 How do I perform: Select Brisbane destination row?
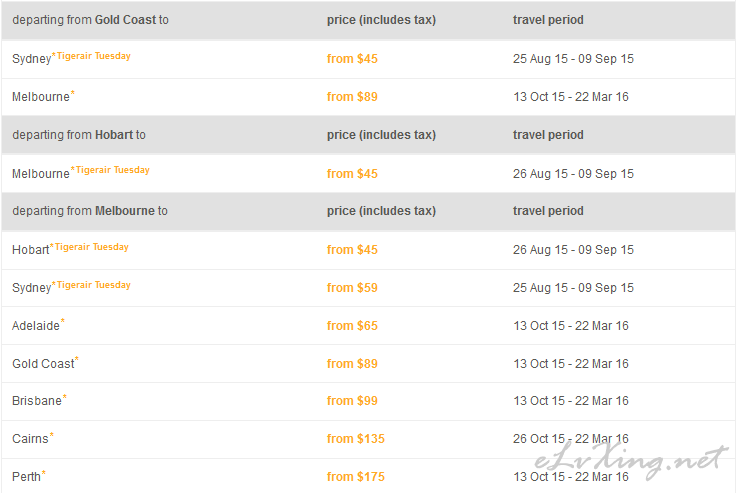coord(368,401)
